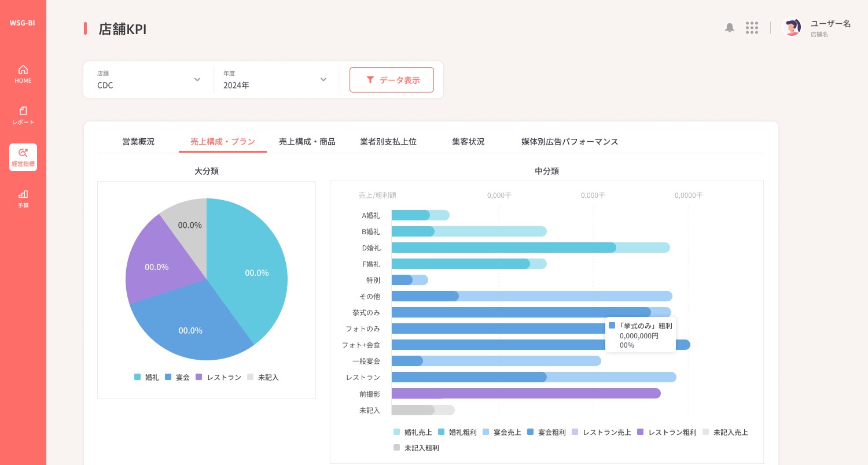Viewport: 868px width, 465px height.
Task: Open the 業者別支払上位 tab
Action: [388, 141]
